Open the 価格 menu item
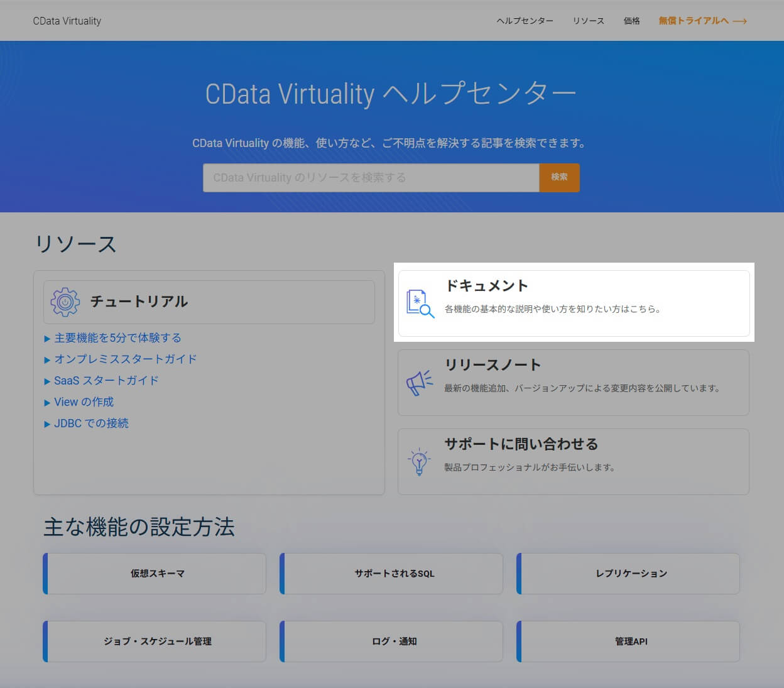Screen dimensions: 784x688 [632, 21]
